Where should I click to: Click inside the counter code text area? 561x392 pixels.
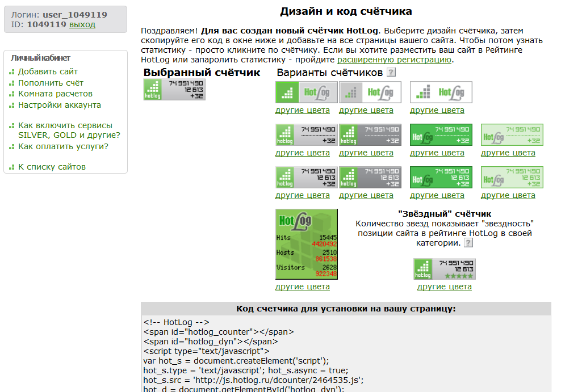(x=346, y=354)
